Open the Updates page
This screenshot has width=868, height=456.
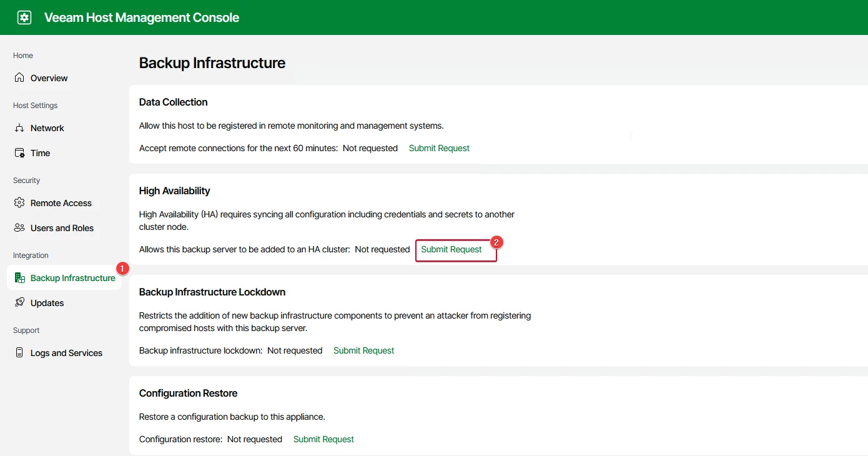(47, 303)
